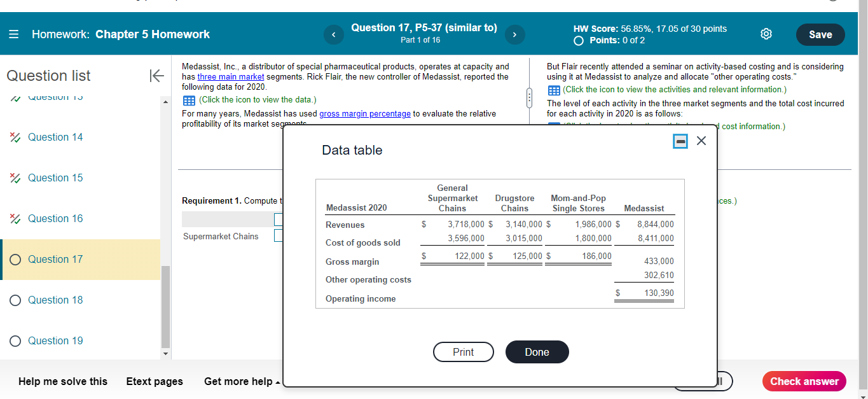This screenshot has height=399, width=868.
Task: Click General Supermarket Chains column header
Action: tap(452, 198)
